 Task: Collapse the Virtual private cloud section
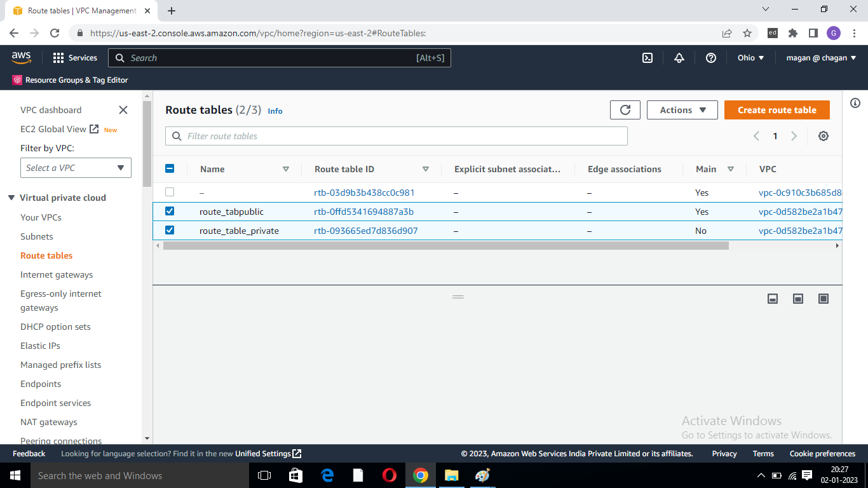point(11,198)
